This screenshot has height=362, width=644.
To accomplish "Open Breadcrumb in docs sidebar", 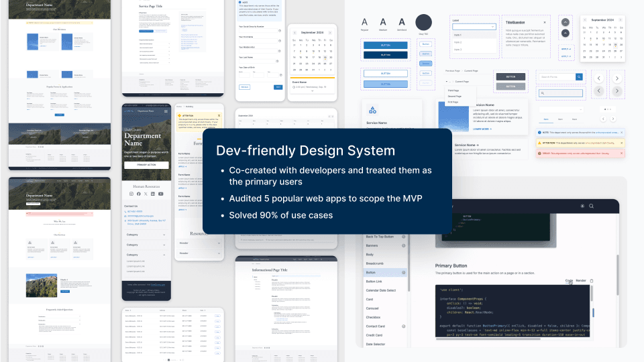I will click(x=374, y=263).
